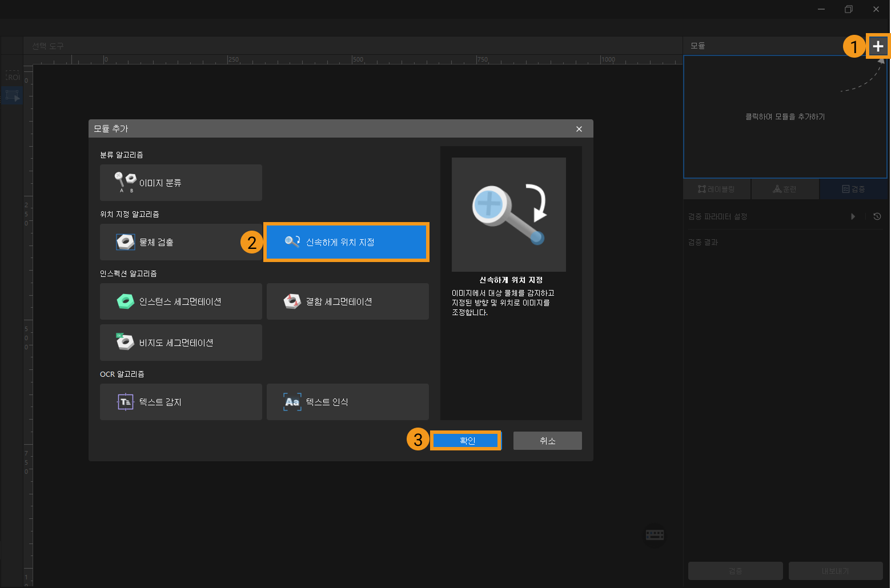
Task: Expand 검증 파라미터 설정 arrow
Action: (x=853, y=216)
